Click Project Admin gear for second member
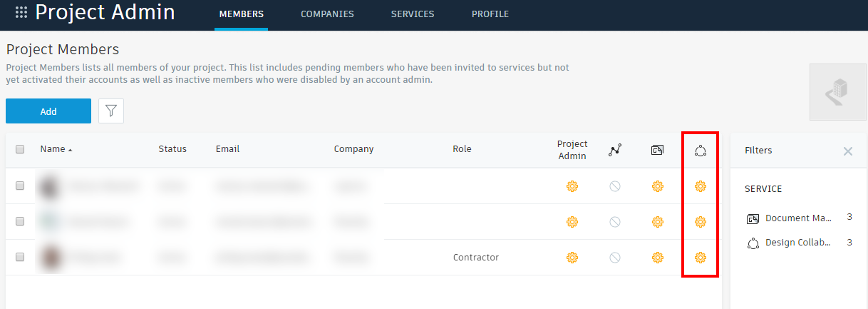This screenshot has width=868, height=309. [572, 222]
